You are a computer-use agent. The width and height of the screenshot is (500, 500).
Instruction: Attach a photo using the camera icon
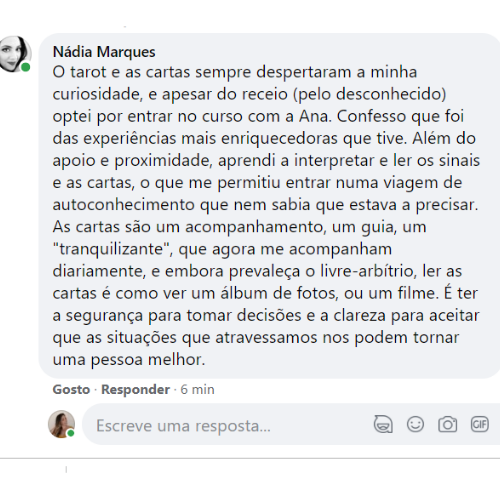pos(447,424)
